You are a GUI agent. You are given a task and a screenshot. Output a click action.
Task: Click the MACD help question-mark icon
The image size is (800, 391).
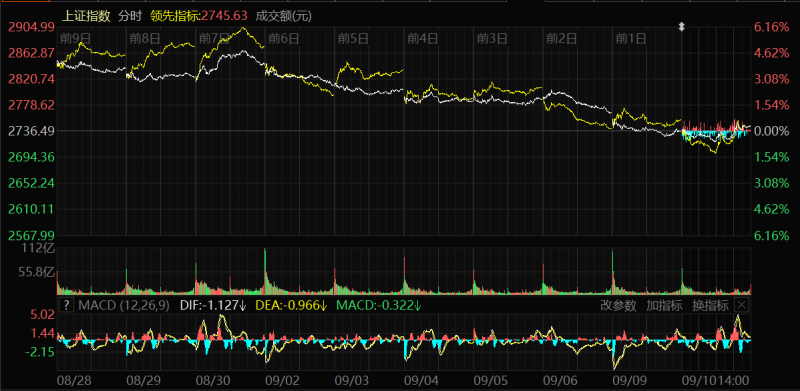coord(66,305)
